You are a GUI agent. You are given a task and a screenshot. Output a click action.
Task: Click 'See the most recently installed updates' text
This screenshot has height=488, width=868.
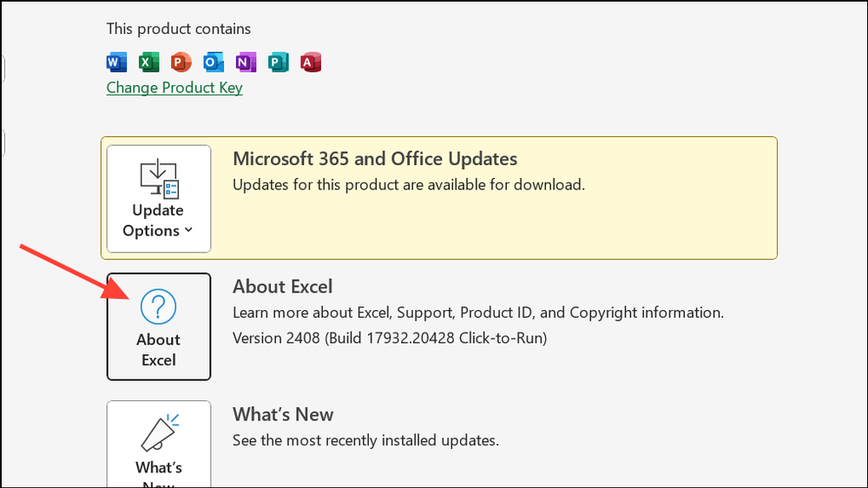point(365,440)
